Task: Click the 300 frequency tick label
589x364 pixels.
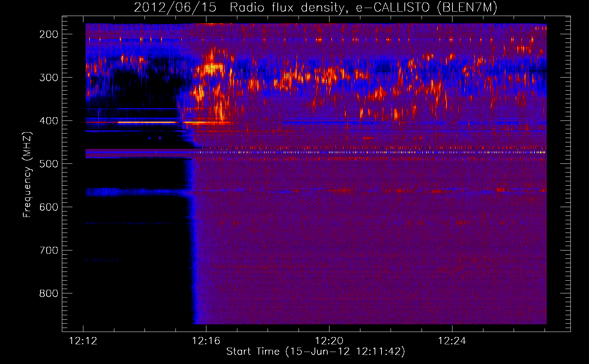Action: click(x=49, y=78)
